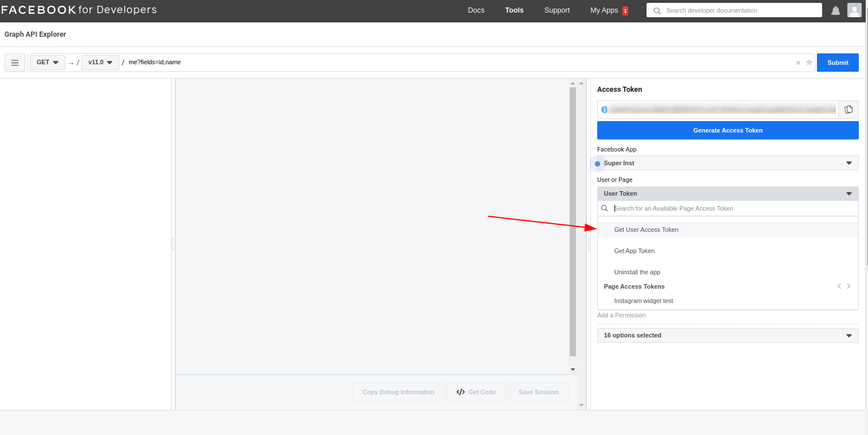Click the Save Session button

(538, 392)
